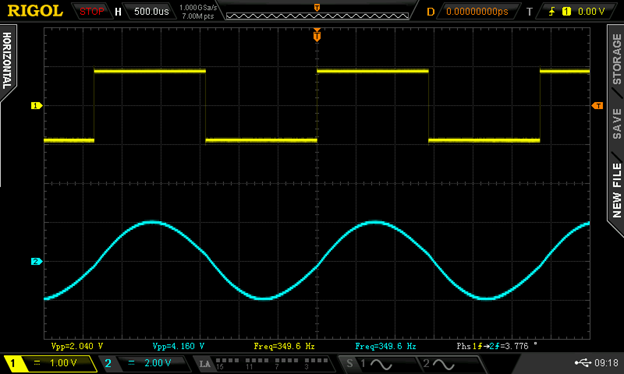Select the horizontal delay 0.00000000ps value
This screenshot has width=624, height=374.
point(477,12)
